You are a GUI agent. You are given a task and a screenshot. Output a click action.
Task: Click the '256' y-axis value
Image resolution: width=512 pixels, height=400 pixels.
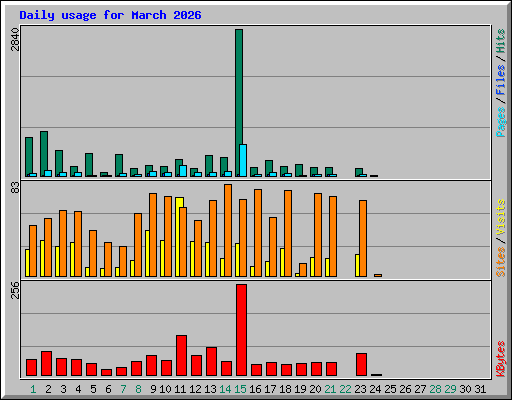15,290
